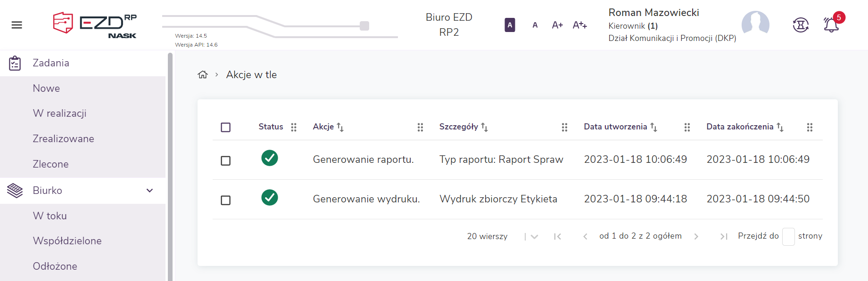Jump to the last page
This screenshot has width=868, height=281.
point(724,236)
